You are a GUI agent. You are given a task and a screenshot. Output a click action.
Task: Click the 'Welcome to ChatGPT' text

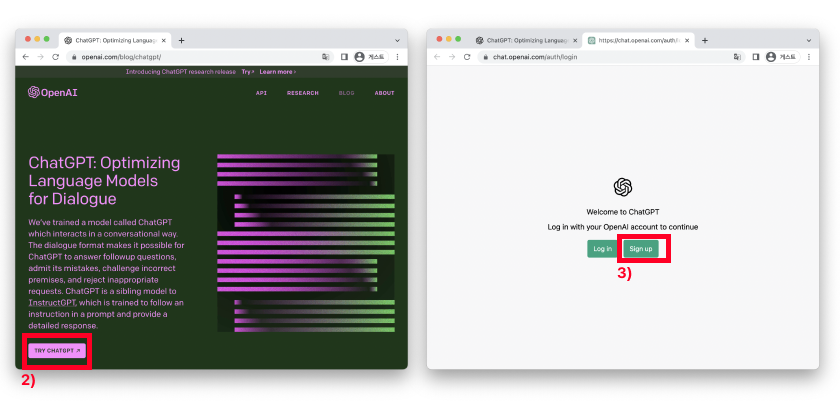click(x=622, y=212)
